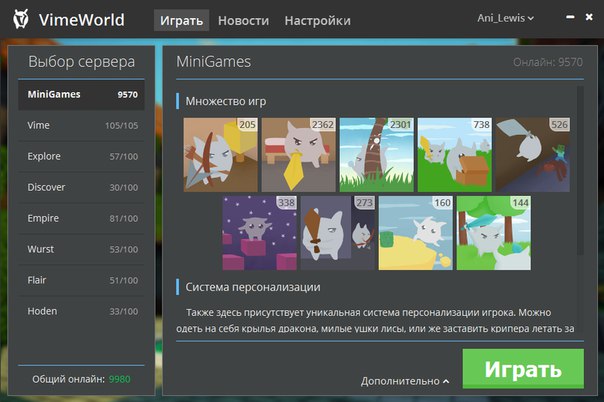This screenshot has width=604, height=402.
Task: Open the chest game tile showing 738
Action: pyautogui.click(x=455, y=155)
